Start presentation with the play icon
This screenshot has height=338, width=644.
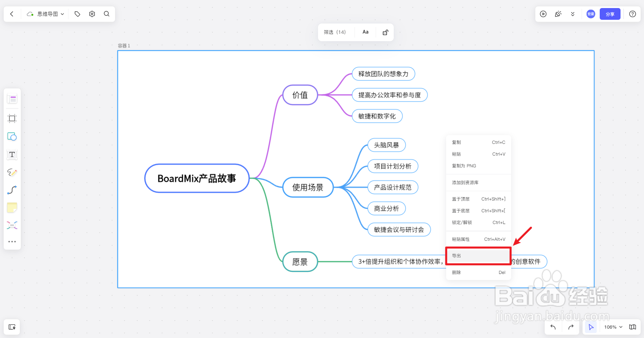pos(543,14)
